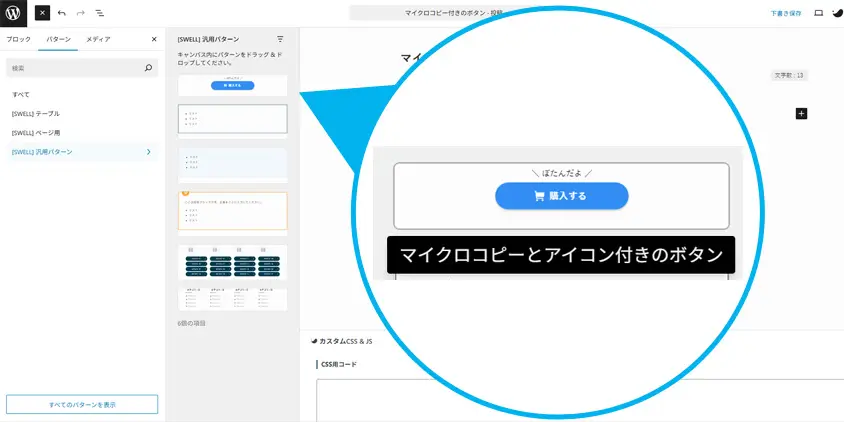Close the block inserter with X toggle

[x=43, y=13]
